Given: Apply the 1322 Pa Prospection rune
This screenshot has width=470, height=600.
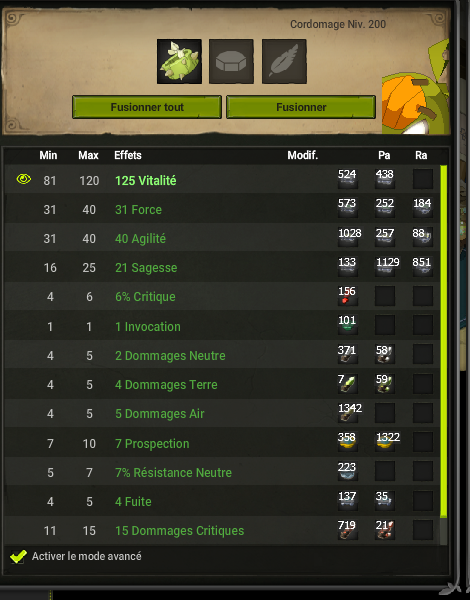Looking at the screenshot, I should [x=385, y=442].
